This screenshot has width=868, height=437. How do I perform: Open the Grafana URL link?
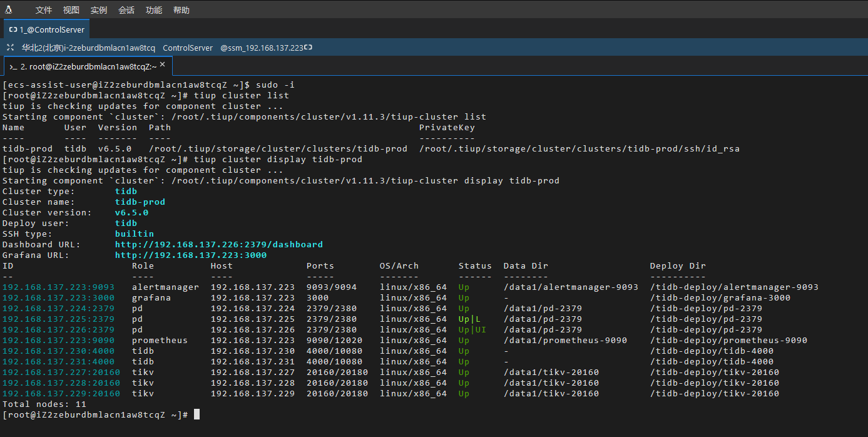[191, 255]
